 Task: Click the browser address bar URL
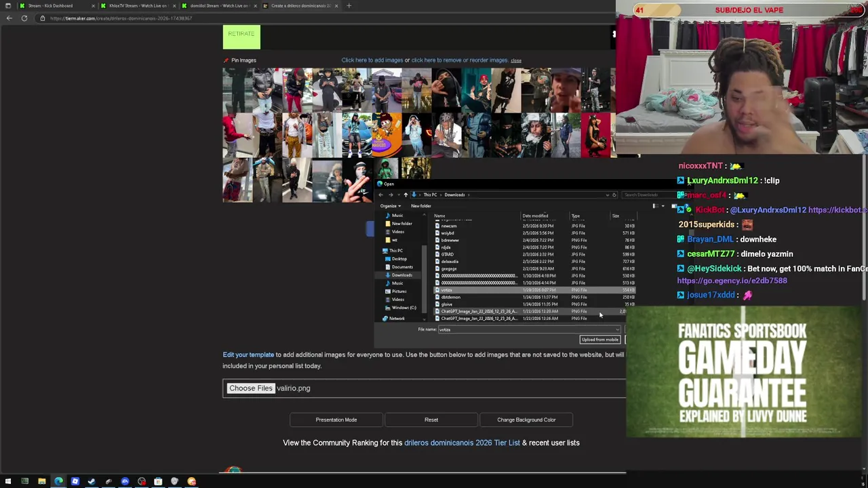[121, 18]
